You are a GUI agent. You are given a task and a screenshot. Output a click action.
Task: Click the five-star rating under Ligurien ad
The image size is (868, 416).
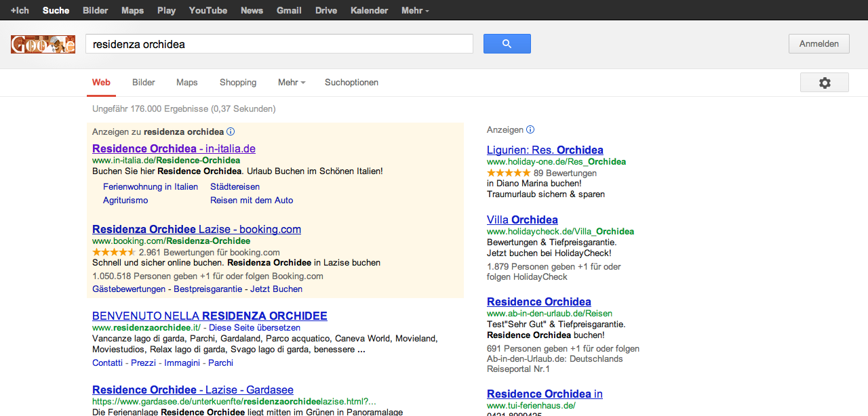click(508, 173)
